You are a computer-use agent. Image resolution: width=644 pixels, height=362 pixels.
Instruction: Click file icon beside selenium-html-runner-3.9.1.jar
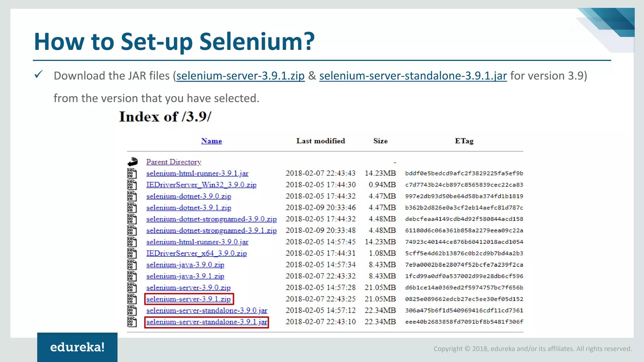[x=132, y=173]
